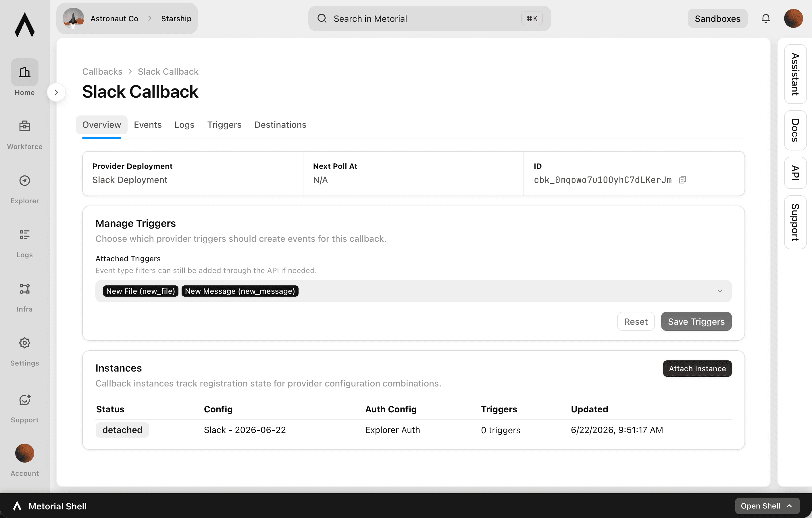
Task: Open the Sandboxes button
Action: 717,19
